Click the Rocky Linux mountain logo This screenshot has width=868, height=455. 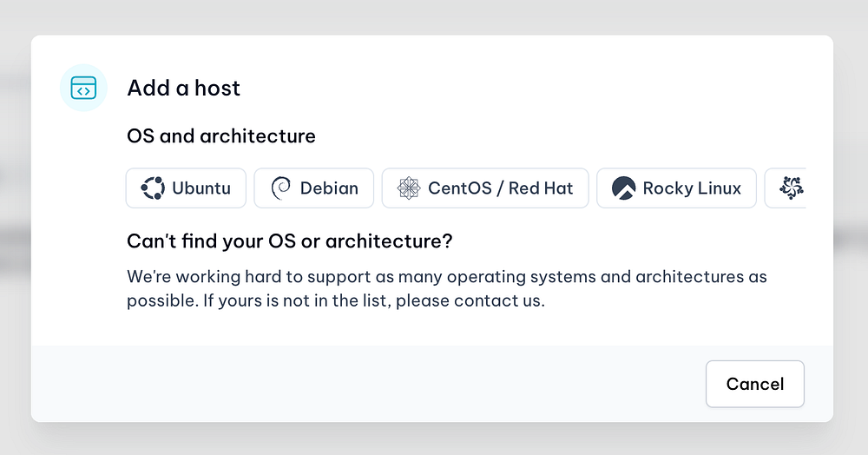(623, 188)
